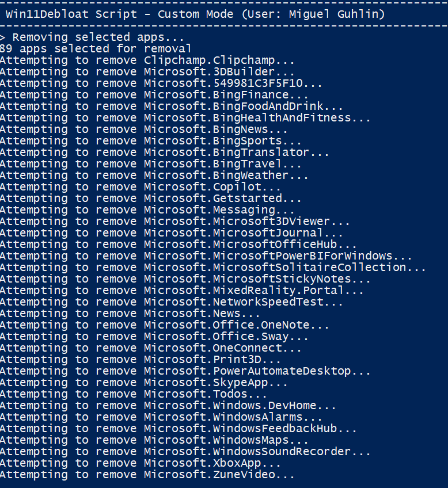This screenshot has height=488, width=448.
Task: Click the Win11Debloat Script title line
Action: pyautogui.click(x=195, y=14)
